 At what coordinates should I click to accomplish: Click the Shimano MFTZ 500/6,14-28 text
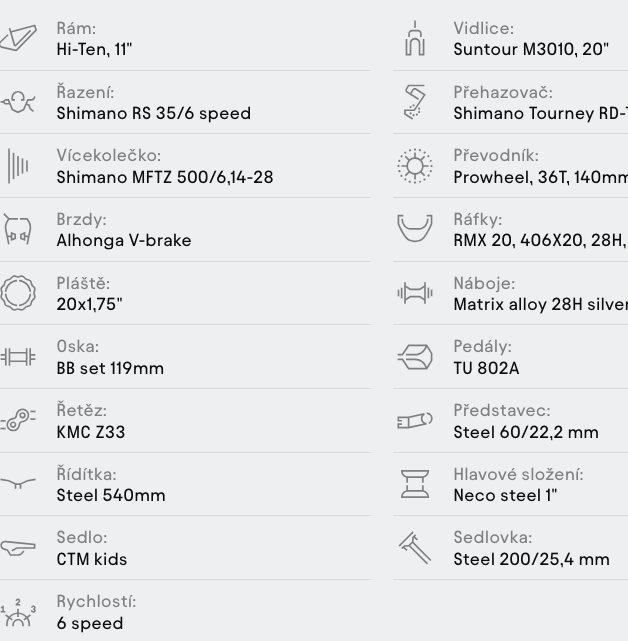165,177
